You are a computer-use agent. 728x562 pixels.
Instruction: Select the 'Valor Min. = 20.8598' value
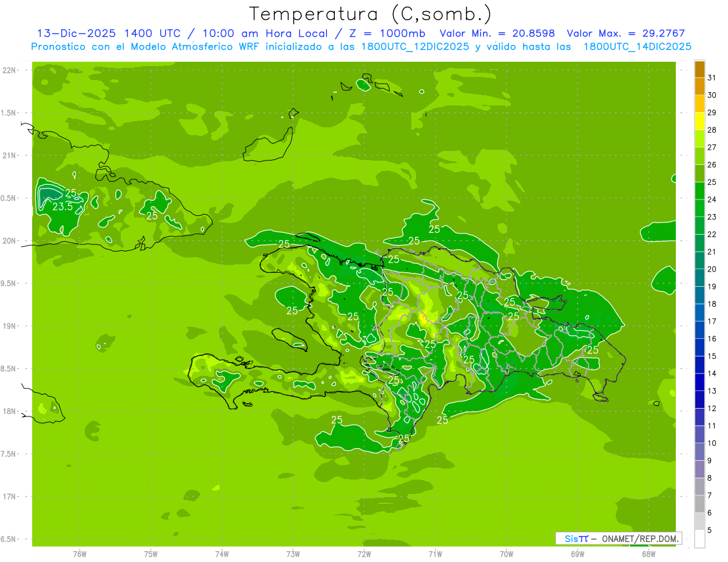pyautogui.click(x=497, y=33)
